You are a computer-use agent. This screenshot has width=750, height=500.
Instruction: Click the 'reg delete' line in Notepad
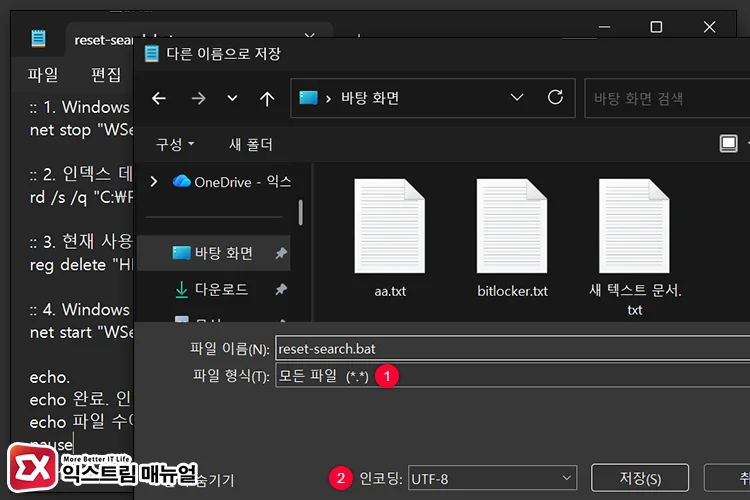[x=81, y=265]
